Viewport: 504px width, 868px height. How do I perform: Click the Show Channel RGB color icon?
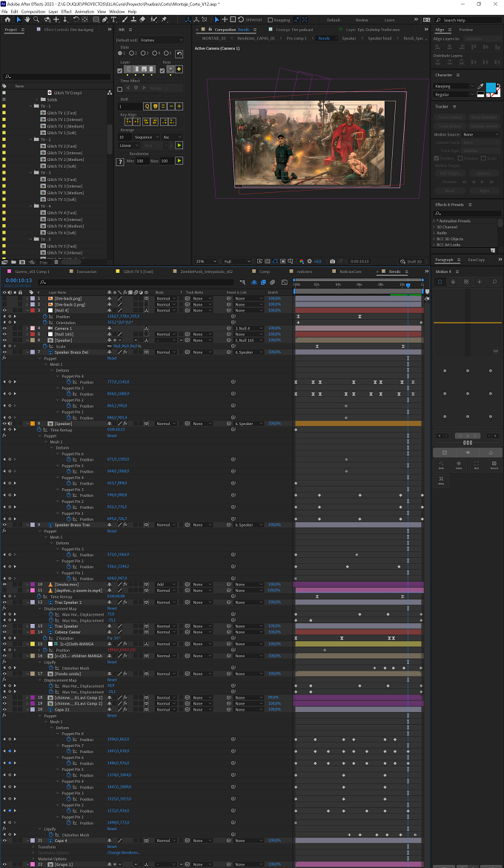click(x=302, y=261)
